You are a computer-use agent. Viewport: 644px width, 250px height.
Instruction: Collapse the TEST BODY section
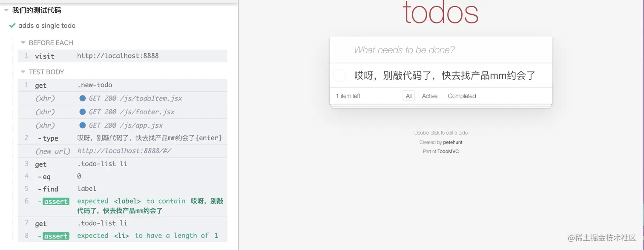[x=23, y=72]
